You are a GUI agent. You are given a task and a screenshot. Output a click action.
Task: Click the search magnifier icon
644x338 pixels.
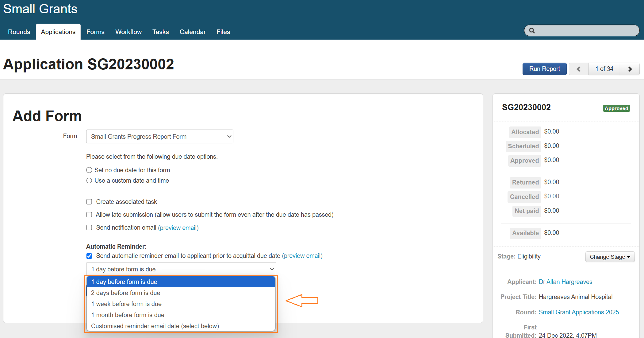click(532, 31)
